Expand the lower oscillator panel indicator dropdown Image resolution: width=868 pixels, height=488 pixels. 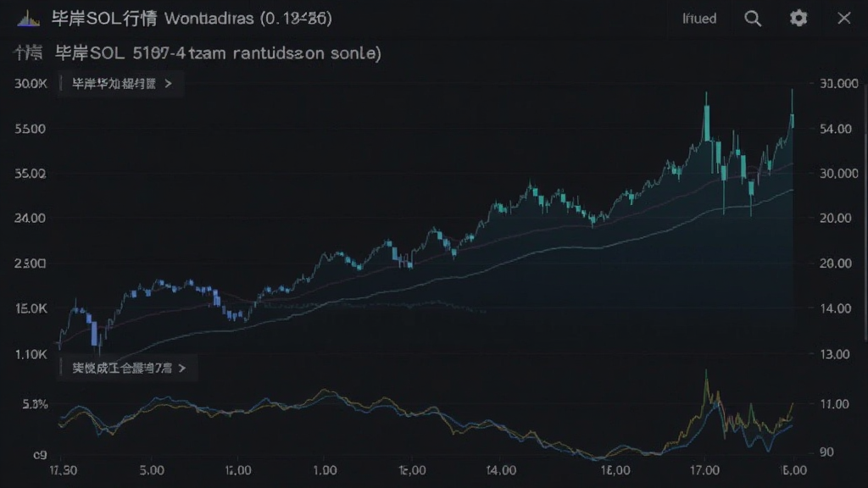pos(182,368)
